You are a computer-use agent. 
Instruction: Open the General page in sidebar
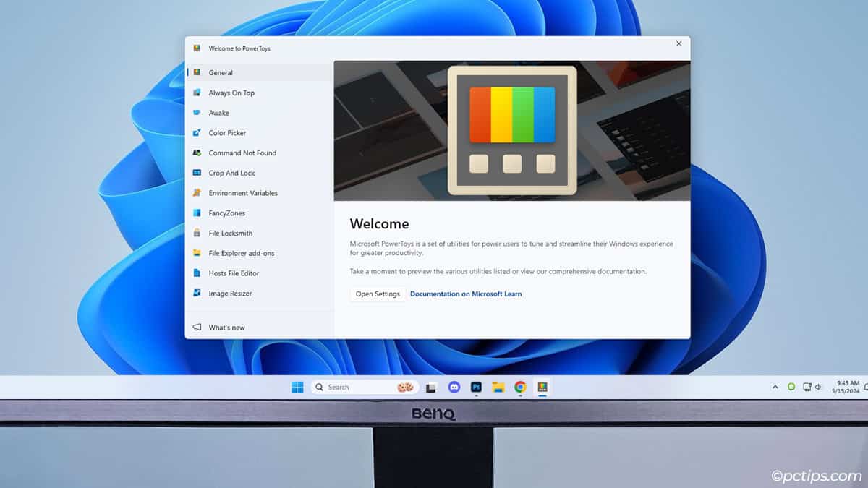pos(221,73)
